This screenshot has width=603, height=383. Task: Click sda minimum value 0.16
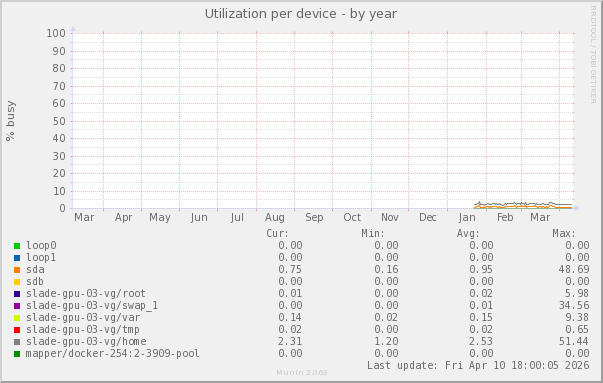pos(386,269)
